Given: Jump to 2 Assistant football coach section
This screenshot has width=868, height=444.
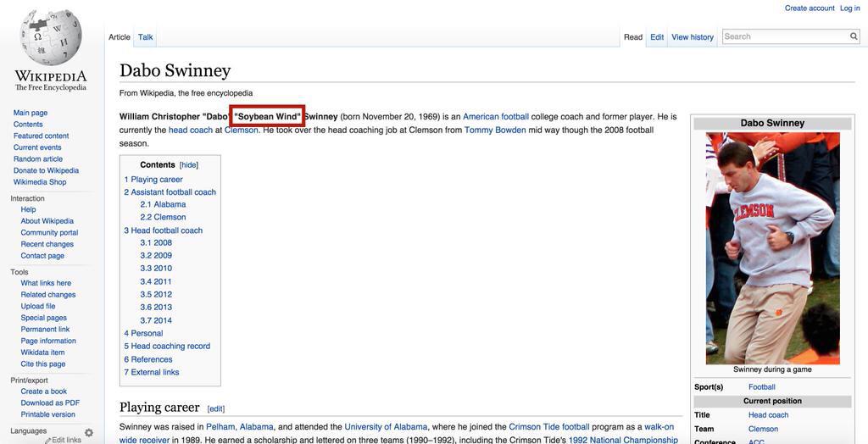Looking at the screenshot, I should [170, 192].
